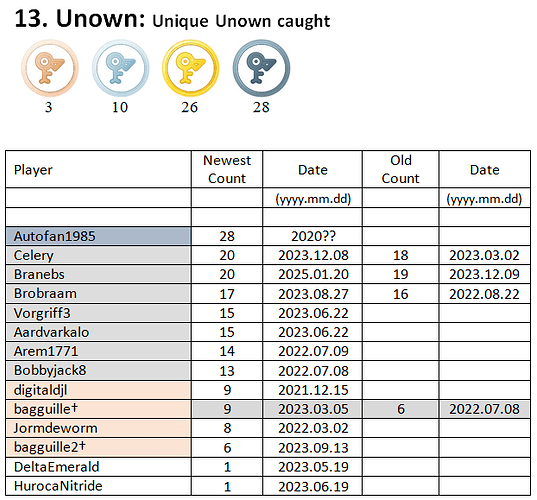Click the digitaldjl player cell

[99, 390]
